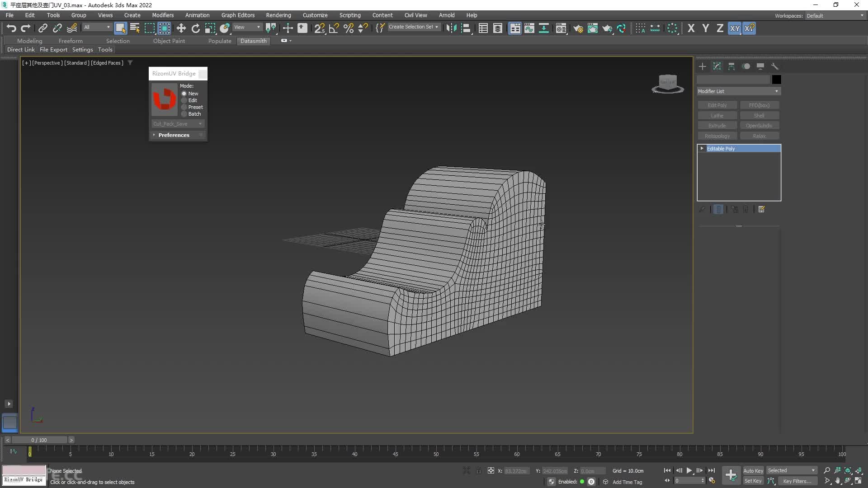The image size is (868, 488).
Task: Choose the Select and Move tool
Action: 181,28
